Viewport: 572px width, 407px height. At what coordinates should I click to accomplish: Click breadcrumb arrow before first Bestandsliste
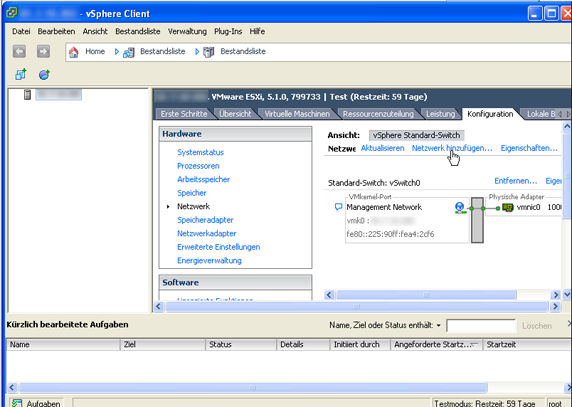(117, 52)
